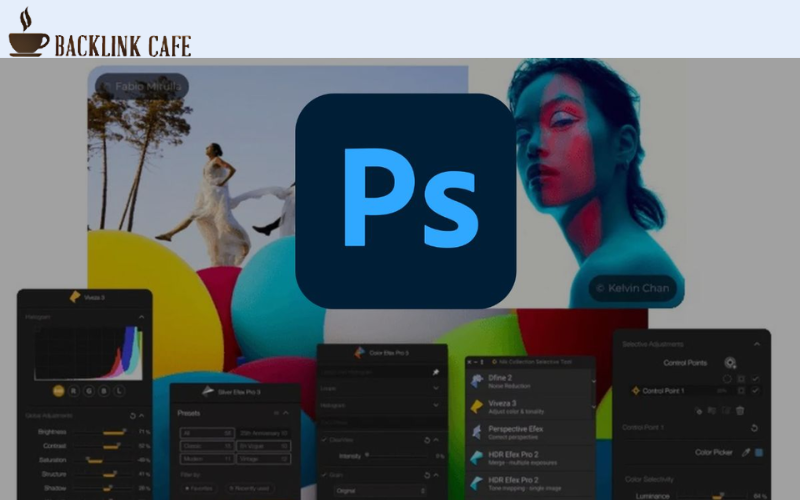
Task: Close the Nik Collection Selective Tool window
Action: coord(469,362)
